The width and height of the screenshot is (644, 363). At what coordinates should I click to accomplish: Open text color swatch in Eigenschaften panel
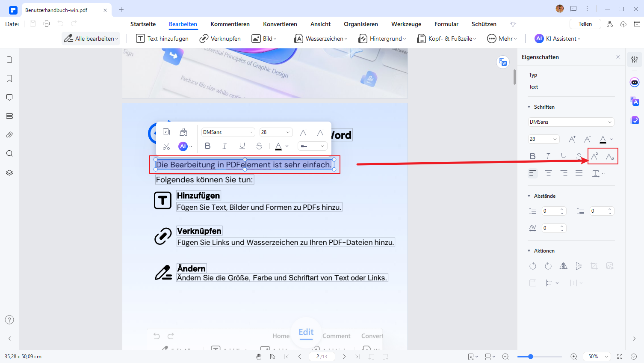tap(603, 139)
